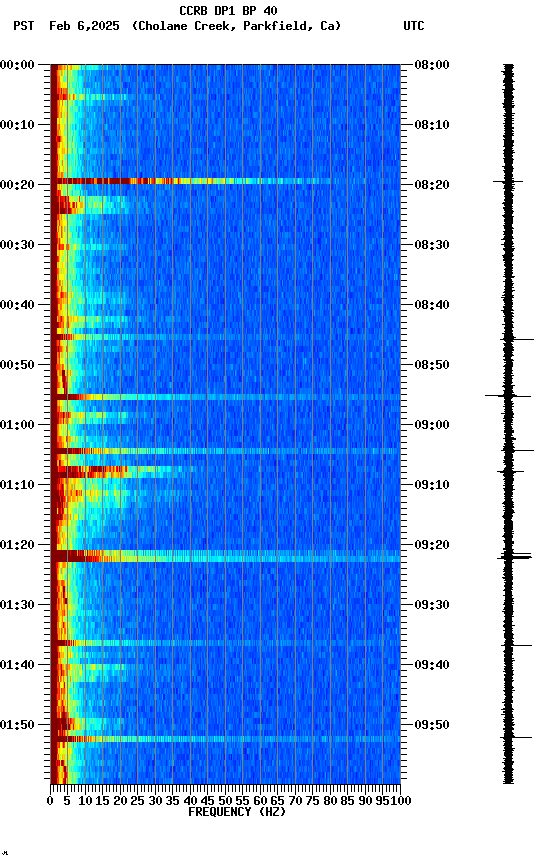The image size is (552, 864).
Task: Click the 00:20 PST time label
Action: point(17,185)
